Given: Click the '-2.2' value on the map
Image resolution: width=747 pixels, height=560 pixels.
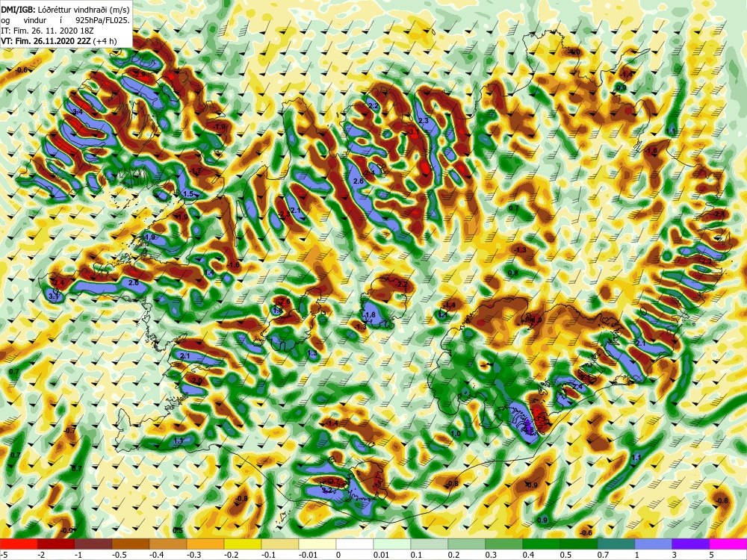Looking at the screenshot, I should click(x=402, y=284).
